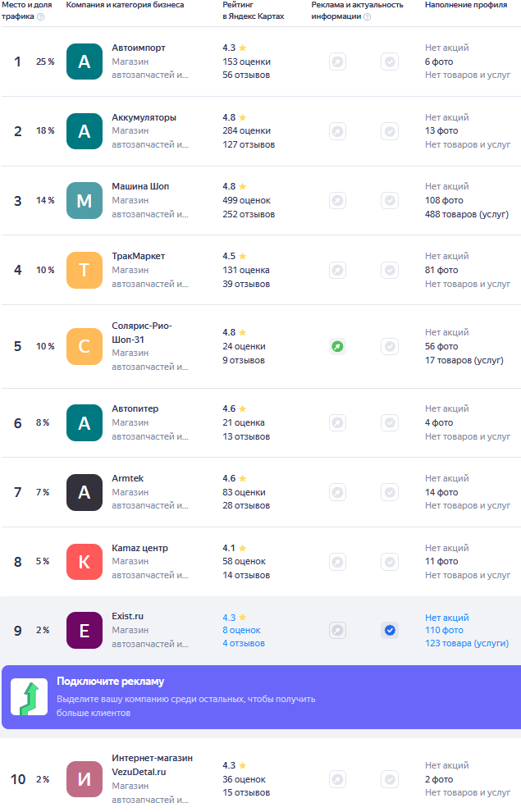Click 123 товара (услуги) link for Exist.ru
This screenshot has height=812, width=521.
pos(466,644)
